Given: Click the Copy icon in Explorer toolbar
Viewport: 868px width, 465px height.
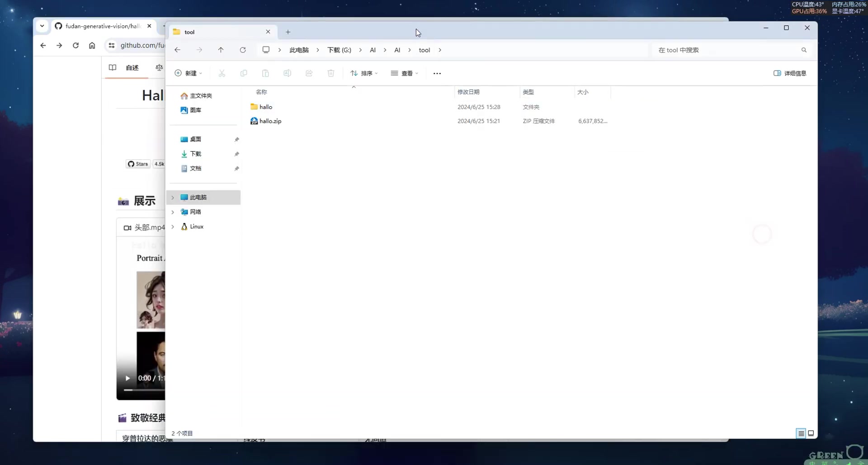Looking at the screenshot, I should 244,73.
